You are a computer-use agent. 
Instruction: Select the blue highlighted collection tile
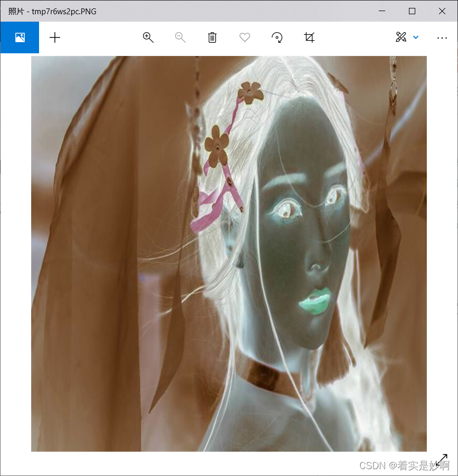20,37
